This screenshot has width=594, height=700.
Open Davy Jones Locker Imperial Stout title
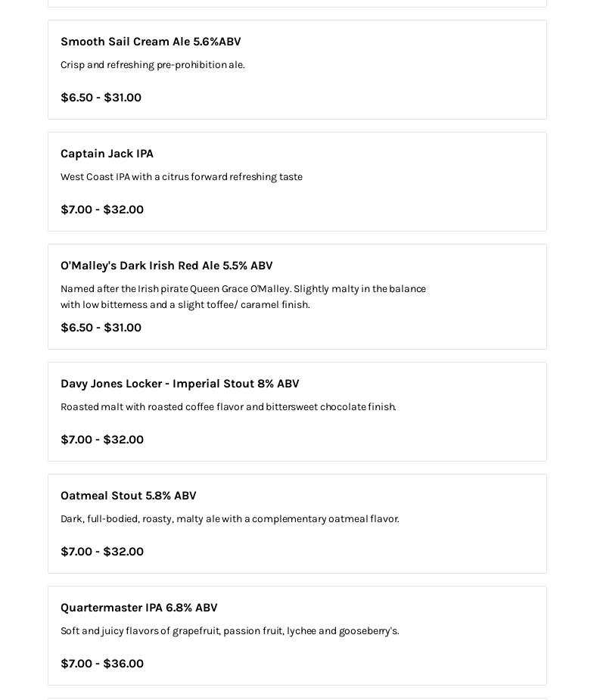179,384
